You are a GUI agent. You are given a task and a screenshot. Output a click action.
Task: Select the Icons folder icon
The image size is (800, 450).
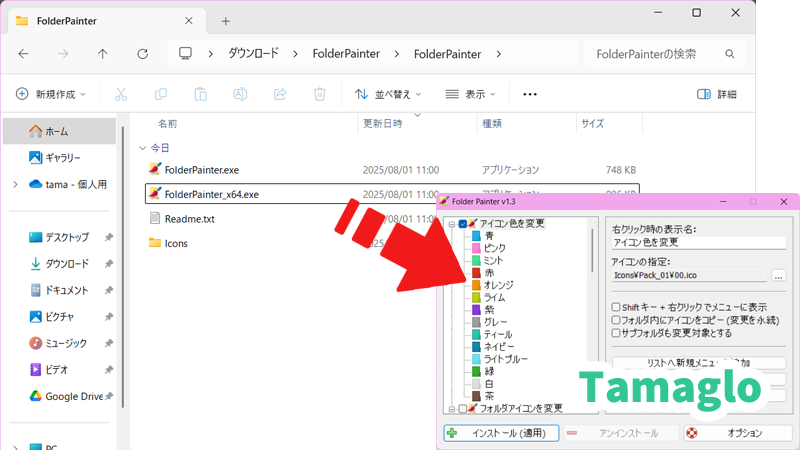(x=155, y=243)
